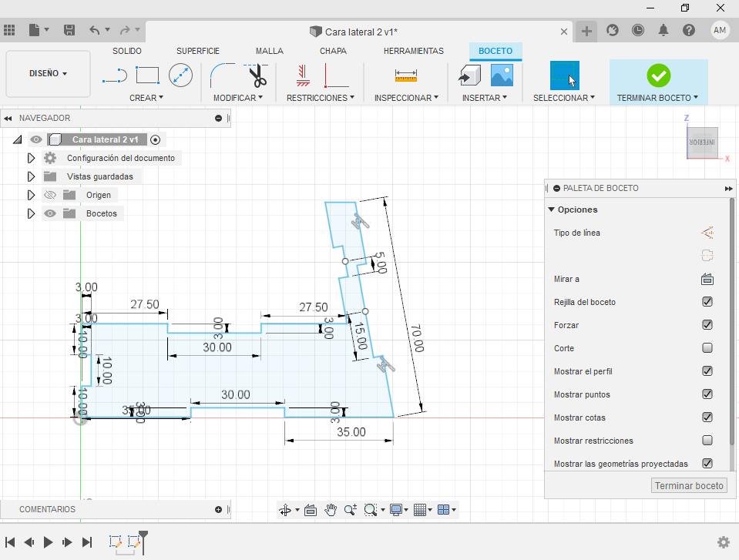Select the BOCETO tab
This screenshot has height=560, width=739.
495,51
